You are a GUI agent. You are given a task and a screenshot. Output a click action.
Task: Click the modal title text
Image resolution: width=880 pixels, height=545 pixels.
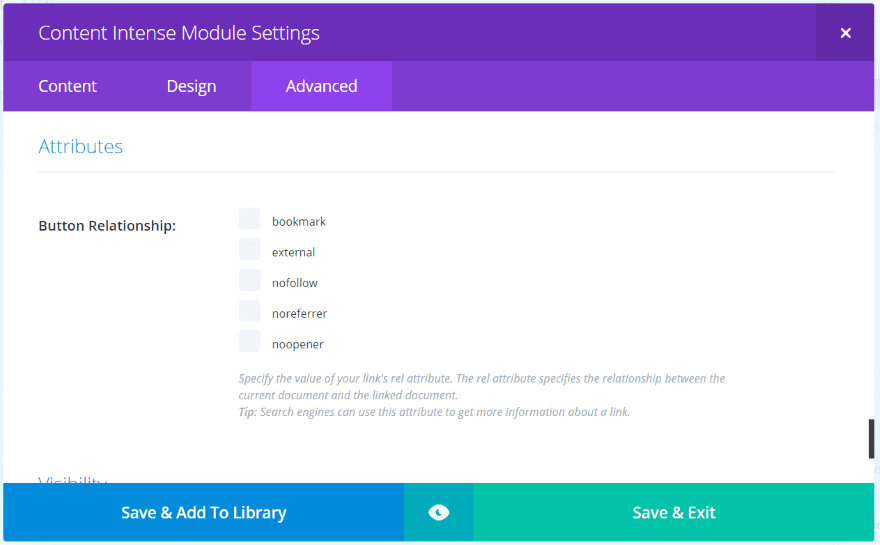(x=179, y=33)
